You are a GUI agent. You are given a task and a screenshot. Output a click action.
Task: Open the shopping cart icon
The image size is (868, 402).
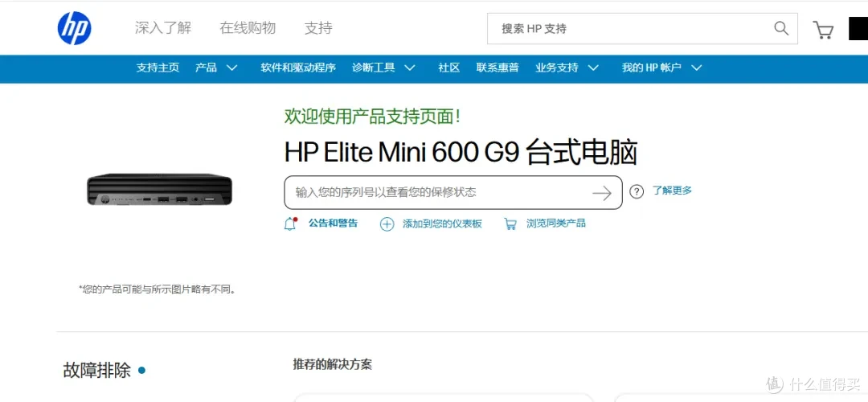point(823,30)
